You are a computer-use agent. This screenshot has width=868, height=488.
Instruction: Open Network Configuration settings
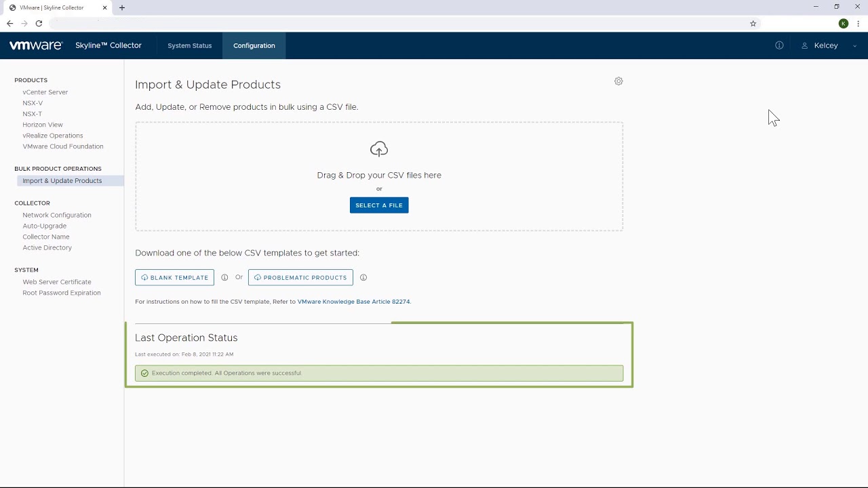[x=57, y=215]
